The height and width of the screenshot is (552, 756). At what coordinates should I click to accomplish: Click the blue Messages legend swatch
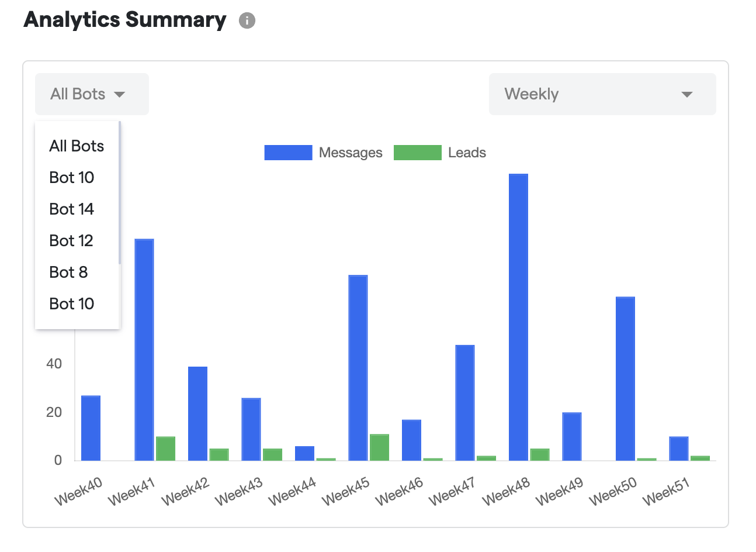pyautogui.click(x=288, y=153)
